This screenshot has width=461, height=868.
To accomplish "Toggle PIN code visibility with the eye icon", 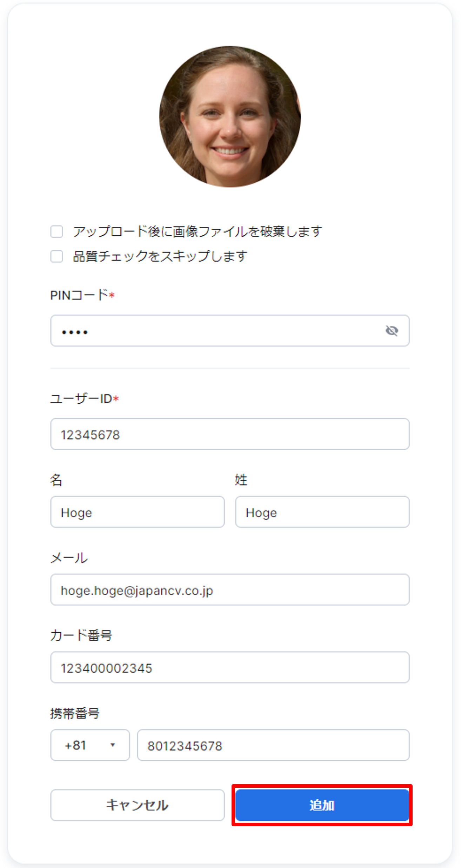I will [x=392, y=330].
